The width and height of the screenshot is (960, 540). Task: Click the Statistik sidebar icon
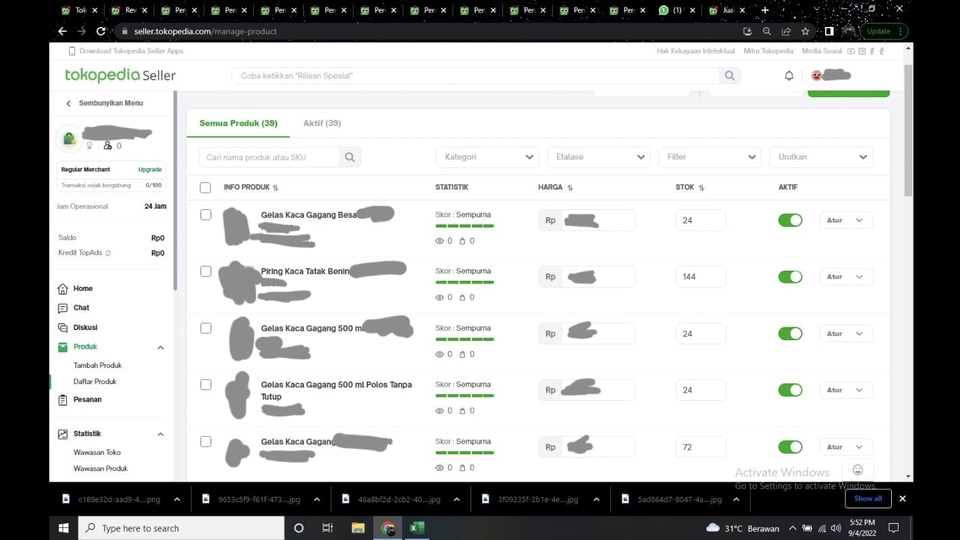point(62,434)
